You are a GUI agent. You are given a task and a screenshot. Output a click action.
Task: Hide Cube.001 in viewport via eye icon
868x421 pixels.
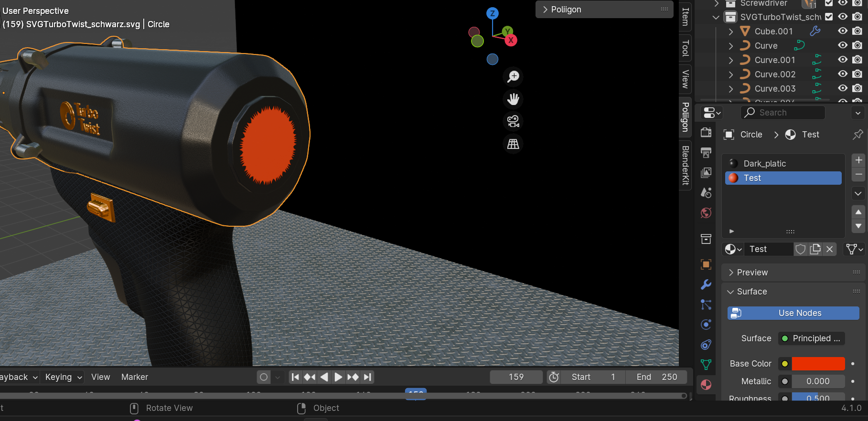[x=843, y=31]
